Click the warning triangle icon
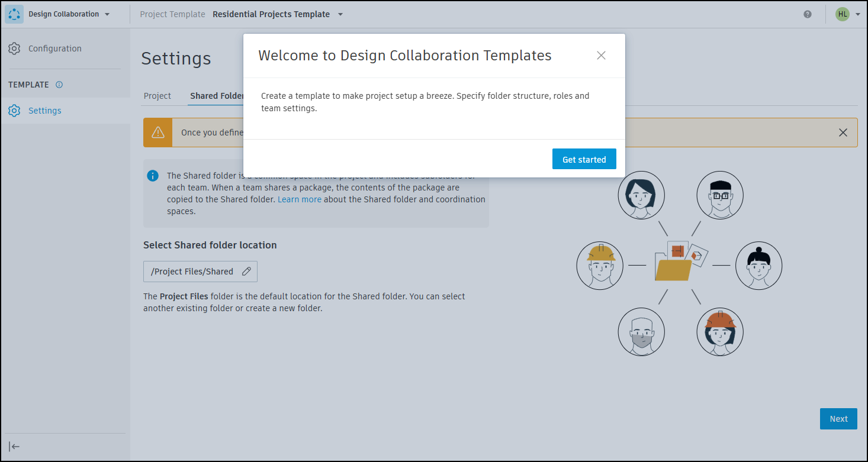The height and width of the screenshot is (462, 868). (x=157, y=133)
